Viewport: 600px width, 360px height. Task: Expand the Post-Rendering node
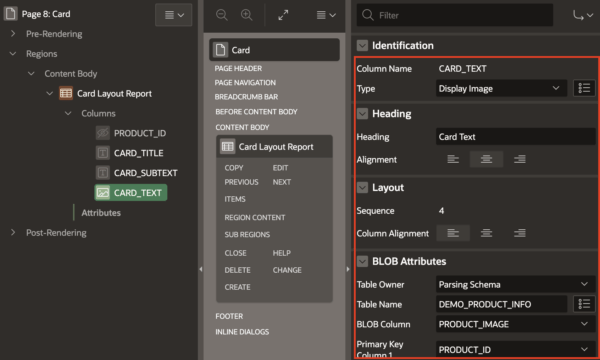point(13,233)
